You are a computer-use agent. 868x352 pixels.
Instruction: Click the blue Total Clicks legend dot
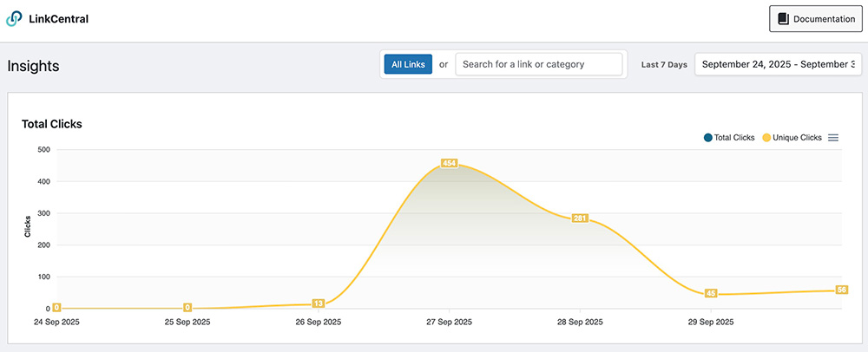(x=708, y=138)
